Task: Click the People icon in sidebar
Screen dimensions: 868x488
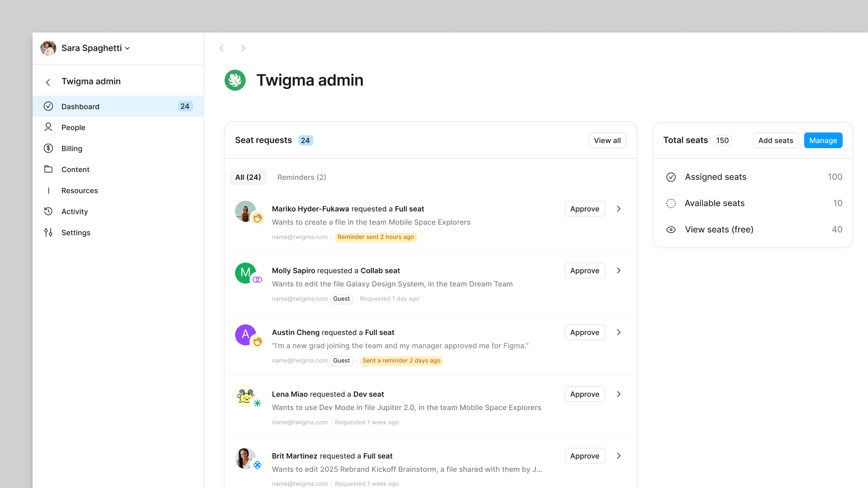Action: (48, 127)
